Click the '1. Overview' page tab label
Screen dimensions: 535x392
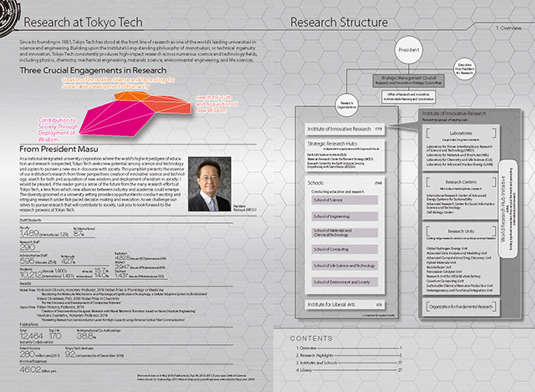508,28
